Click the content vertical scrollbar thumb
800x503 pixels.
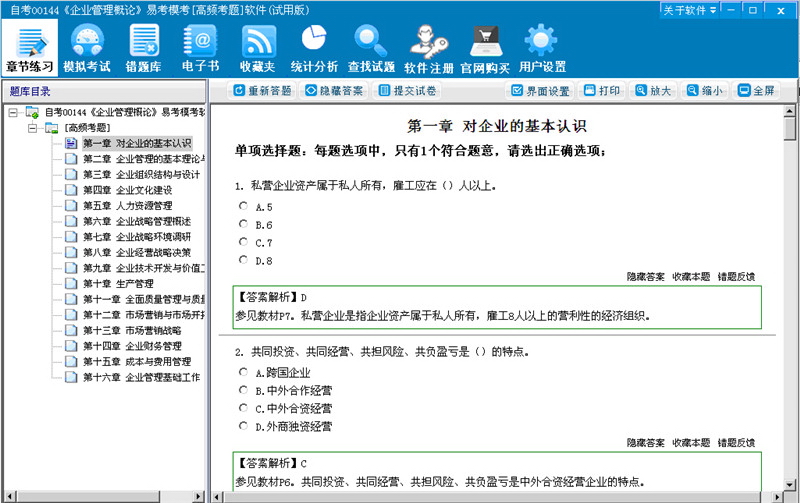point(790,128)
